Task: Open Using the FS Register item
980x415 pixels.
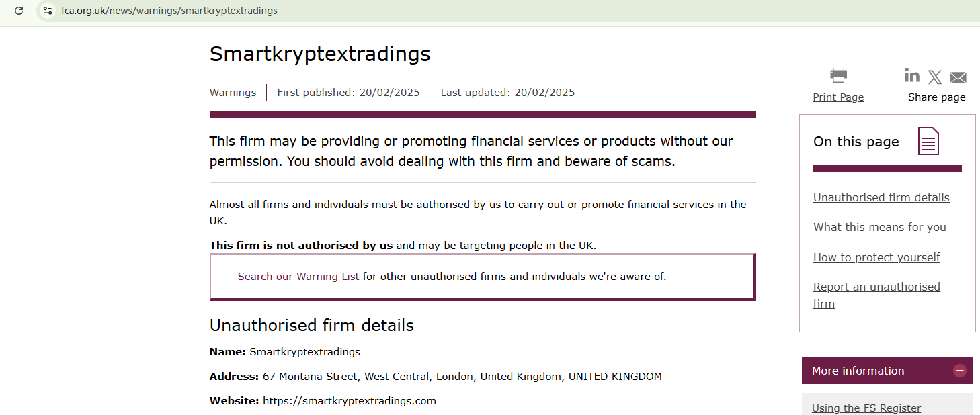Action: pyautogui.click(x=866, y=408)
